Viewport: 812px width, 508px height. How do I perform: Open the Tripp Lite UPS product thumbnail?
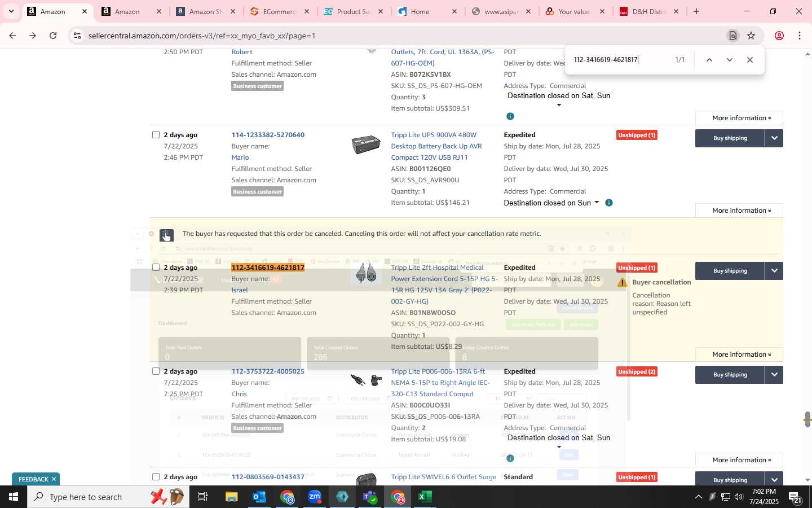365,144
